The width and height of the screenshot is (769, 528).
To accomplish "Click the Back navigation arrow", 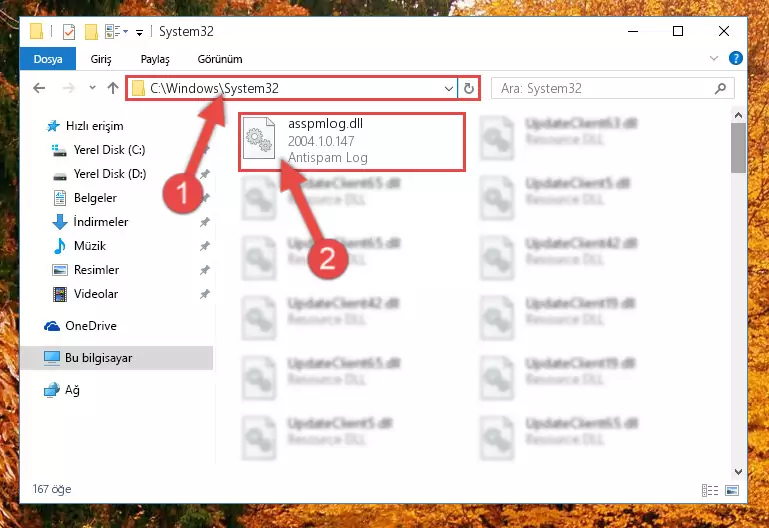I will [x=39, y=88].
